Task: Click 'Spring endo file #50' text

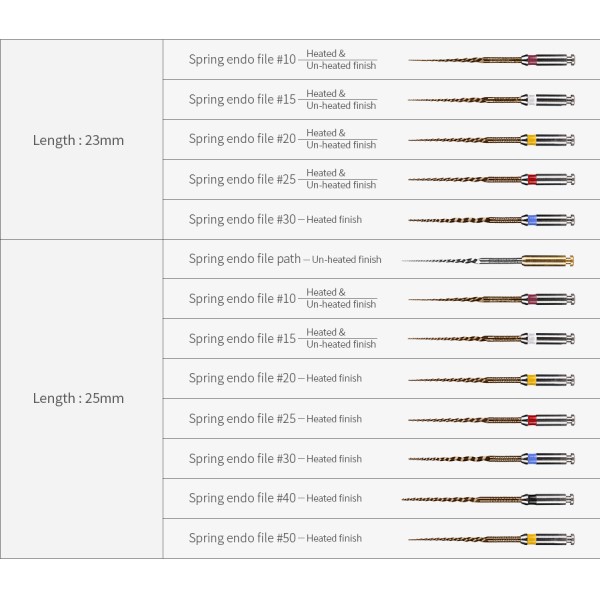Action: pyautogui.click(x=242, y=538)
